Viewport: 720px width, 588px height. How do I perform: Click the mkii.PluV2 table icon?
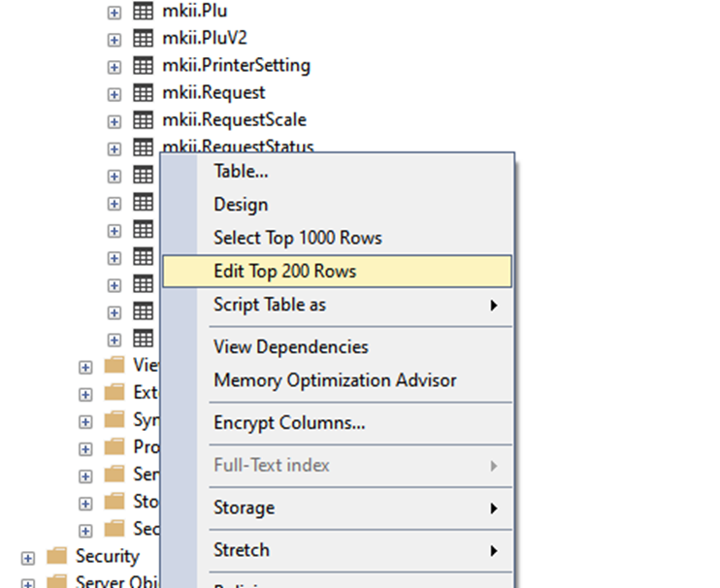click(x=143, y=39)
